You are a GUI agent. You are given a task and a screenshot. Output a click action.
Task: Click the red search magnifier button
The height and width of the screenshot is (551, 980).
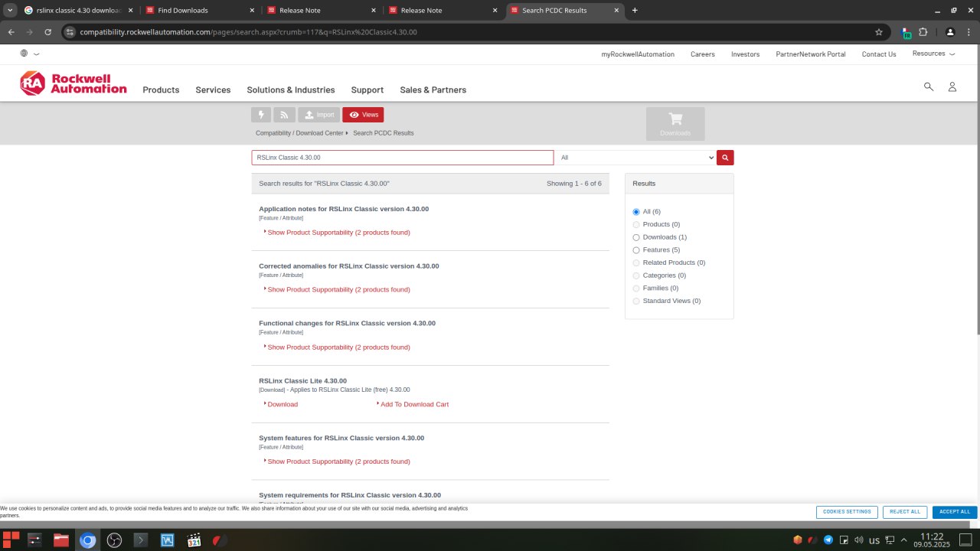tap(725, 158)
